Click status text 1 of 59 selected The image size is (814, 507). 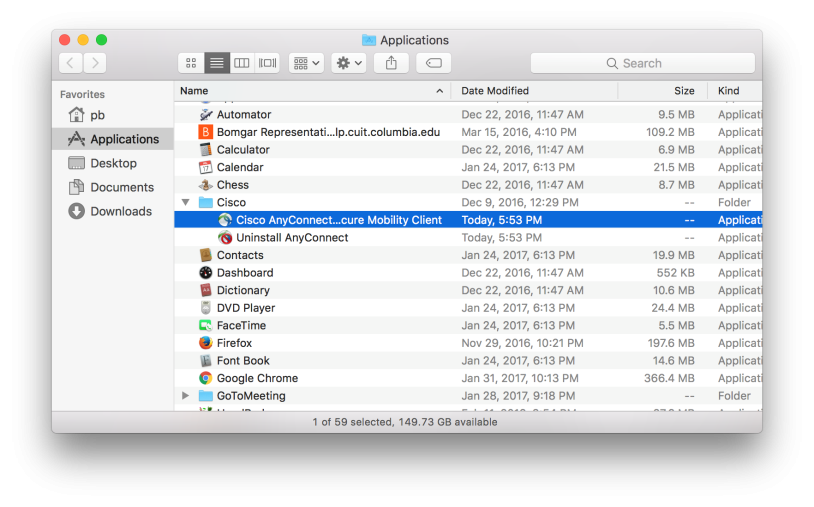click(352, 422)
